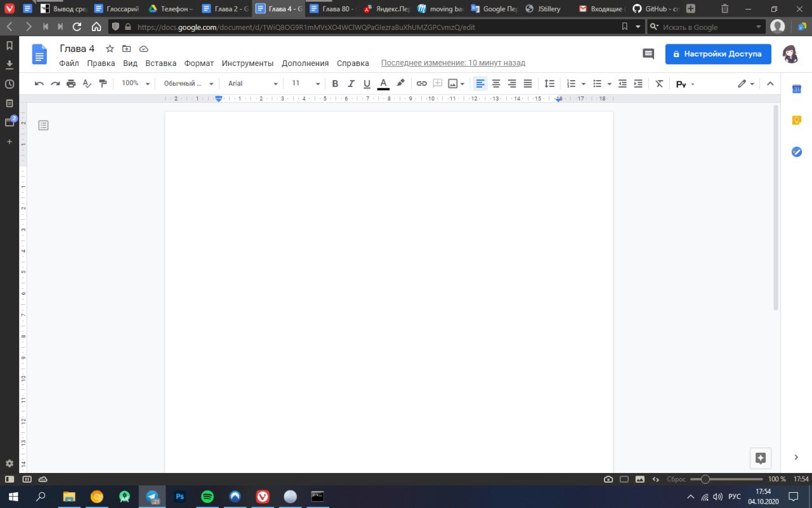
Task: Justify the text alignment
Action: coord(528,83)
